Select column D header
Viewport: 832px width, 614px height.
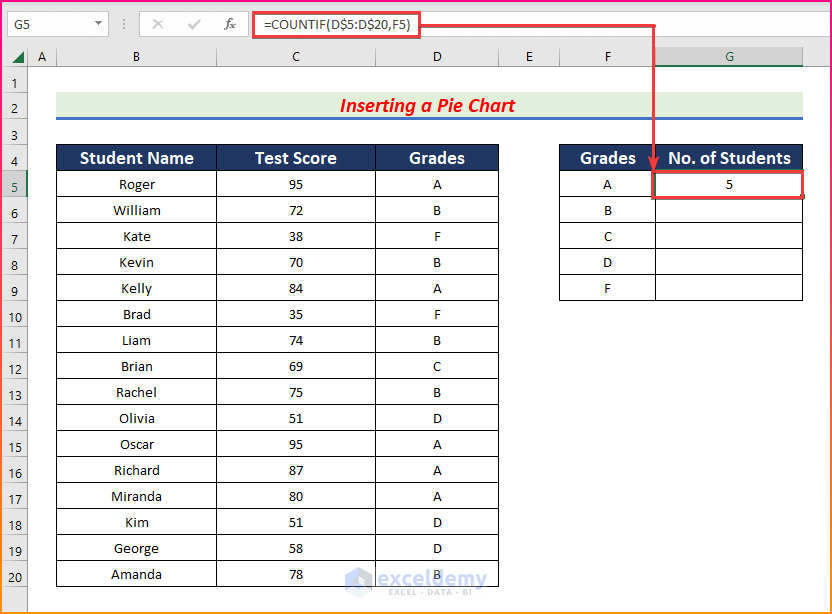tap(437, 57)
